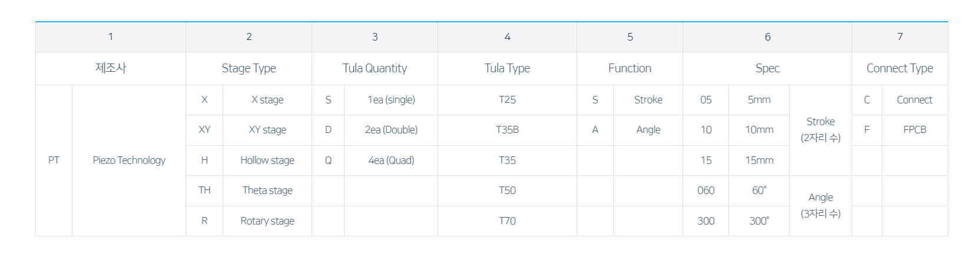Click the '2ea (Double)' quantity cell
Image resolution: width=980 pixels, height=257 pixels.
pyautogui.click(x=391, y=130)
